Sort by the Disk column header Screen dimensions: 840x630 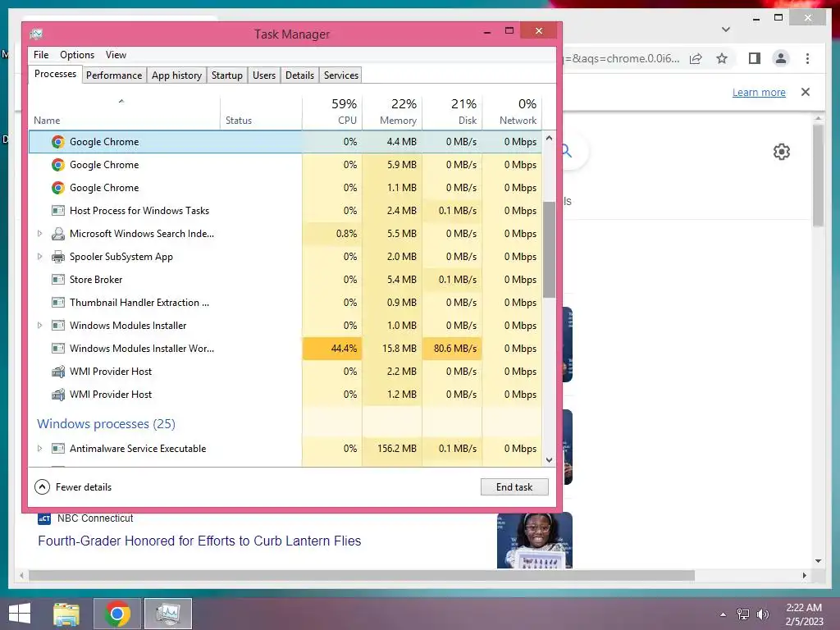(452, 112)
